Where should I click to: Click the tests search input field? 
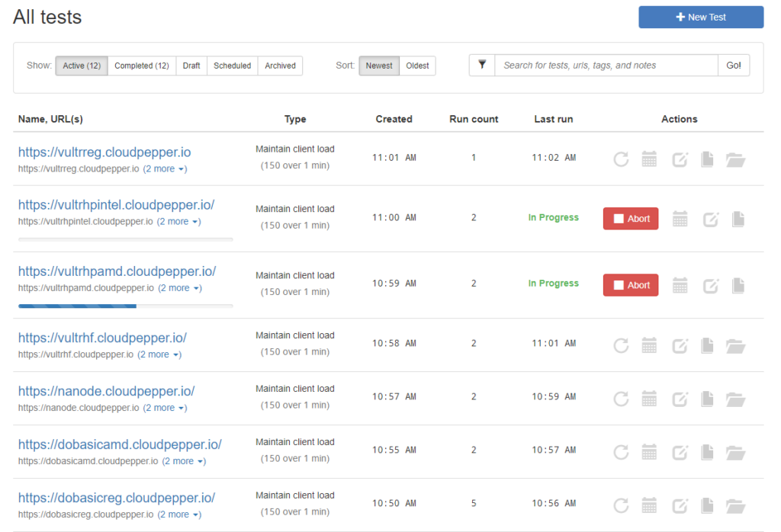[x=606, y=65]
